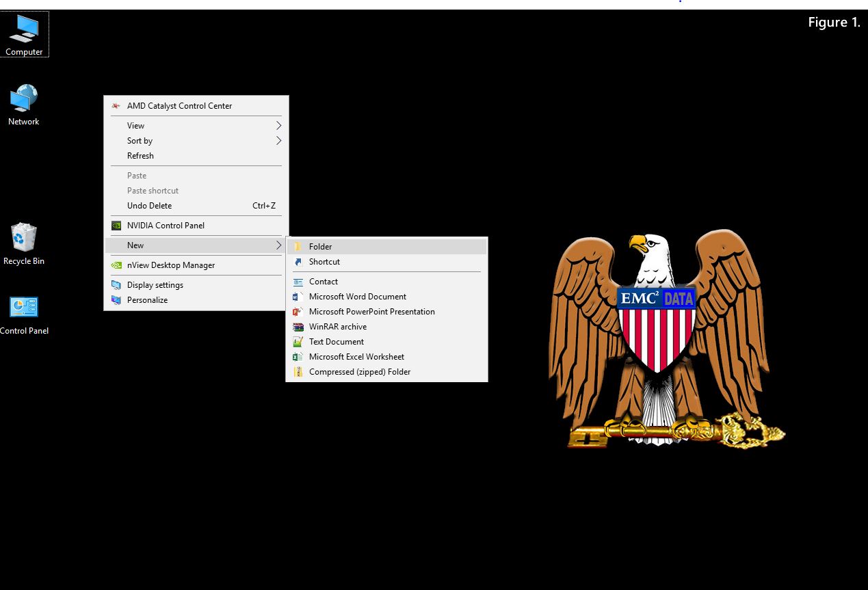Create a new Shortcut

(x=386, y=262)
